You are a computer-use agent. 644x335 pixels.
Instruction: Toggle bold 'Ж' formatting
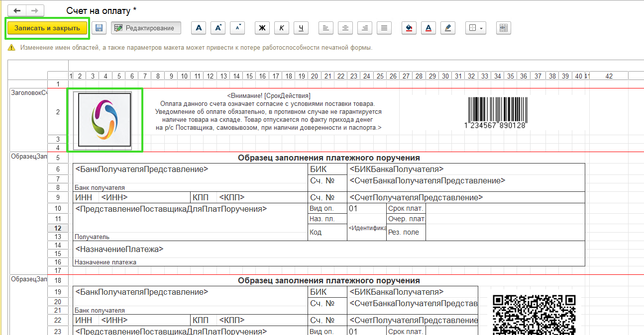[x=262, y=28]
